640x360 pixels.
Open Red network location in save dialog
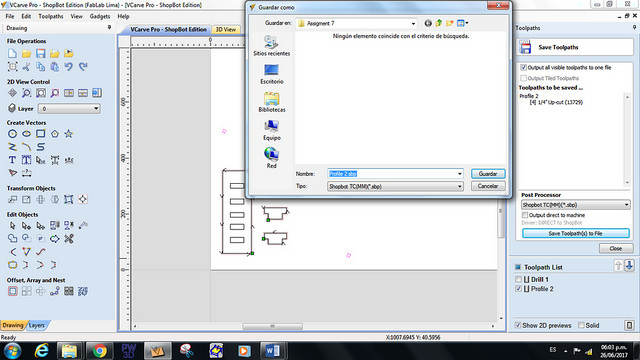pos(271,158)
